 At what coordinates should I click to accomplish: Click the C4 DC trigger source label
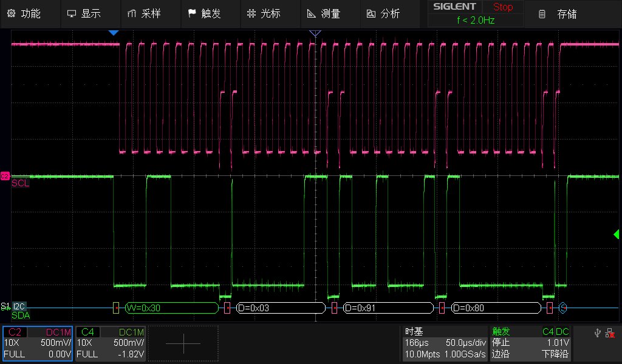(555, 331)
